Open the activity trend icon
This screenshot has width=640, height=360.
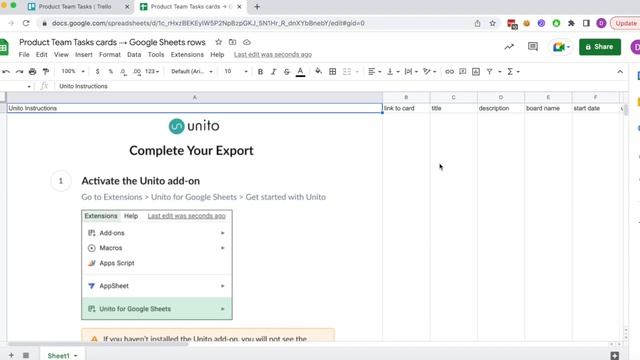509,47
